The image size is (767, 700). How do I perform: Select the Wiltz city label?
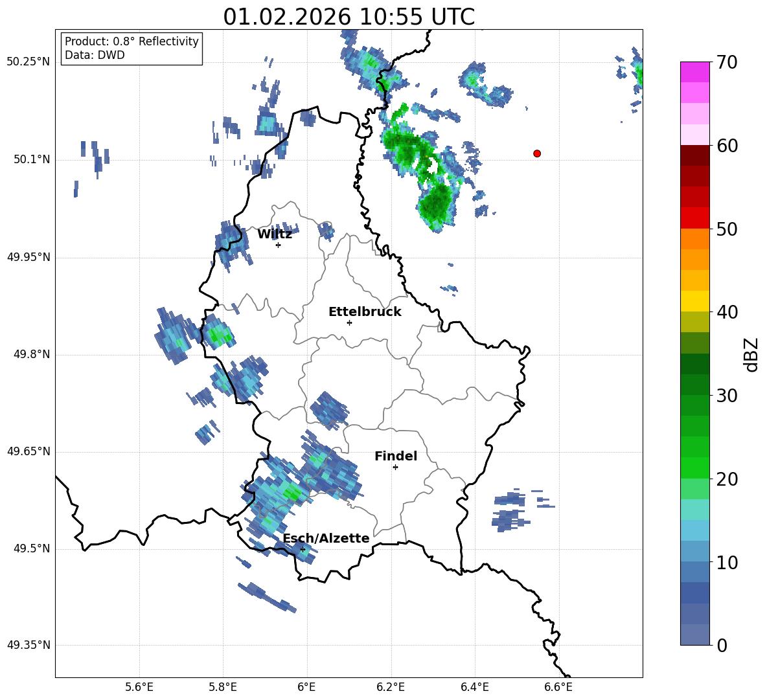click(x=275, y=234)
